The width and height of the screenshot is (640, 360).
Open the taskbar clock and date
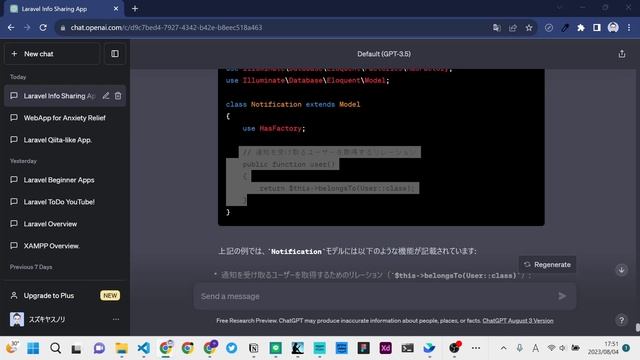(603, 348)
